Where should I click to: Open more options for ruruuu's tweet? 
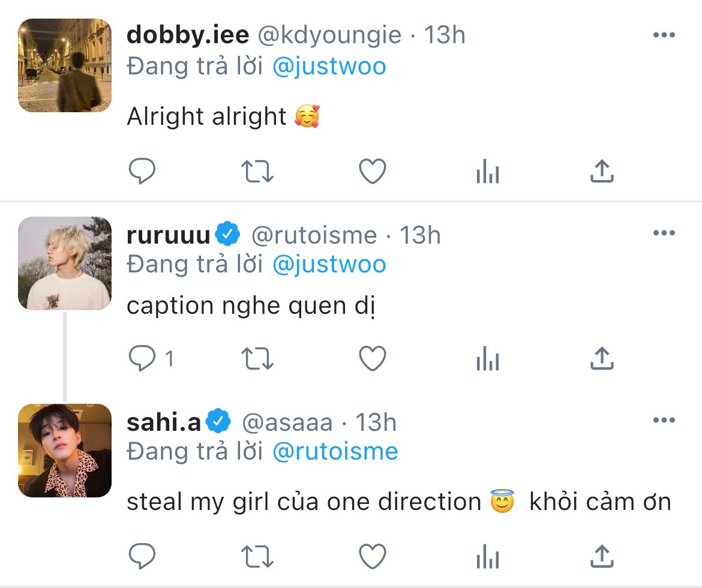[664, 233]
